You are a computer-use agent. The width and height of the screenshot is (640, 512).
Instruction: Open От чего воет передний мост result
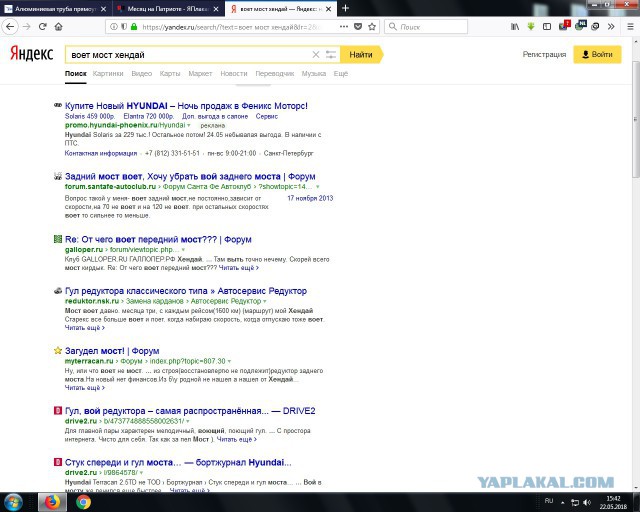click(x=158, y=239)
